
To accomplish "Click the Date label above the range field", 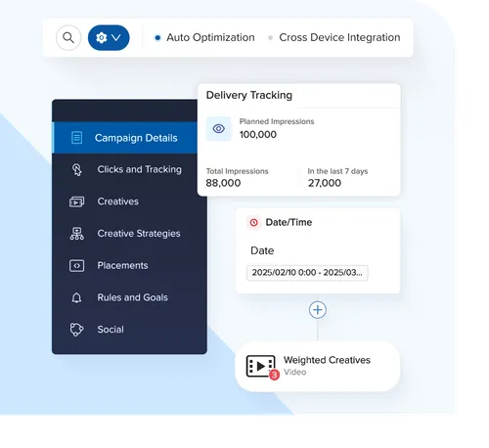I will [x=262, y=250].
